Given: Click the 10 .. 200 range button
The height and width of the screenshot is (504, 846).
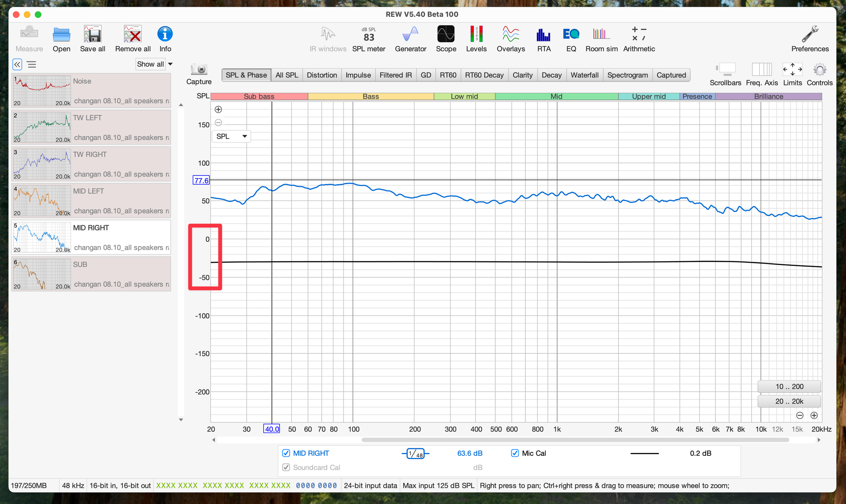Looking at the screenshot, I should click(x=789, y=386).
